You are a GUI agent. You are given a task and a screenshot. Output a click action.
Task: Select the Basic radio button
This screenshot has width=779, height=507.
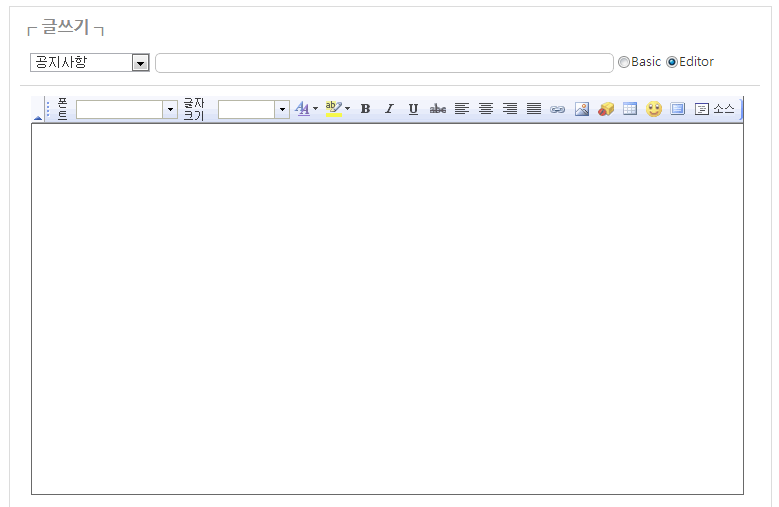(x=624, y=62)
